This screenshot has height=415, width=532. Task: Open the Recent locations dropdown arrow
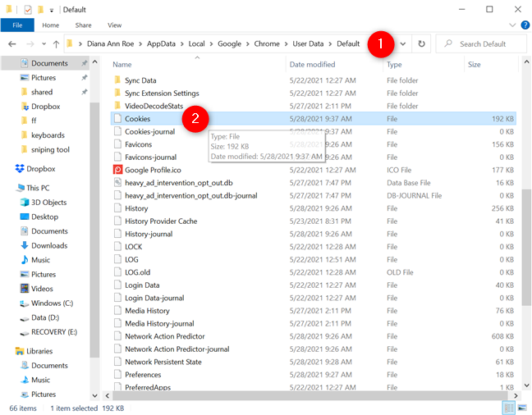pos(43,43)
